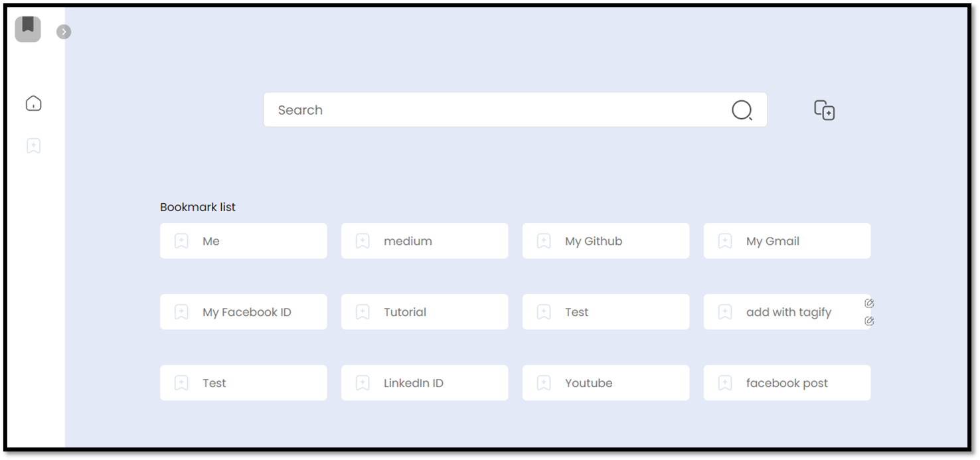Open the Tutorial bookmark
980x460 pixels.
tap(425, 312)
